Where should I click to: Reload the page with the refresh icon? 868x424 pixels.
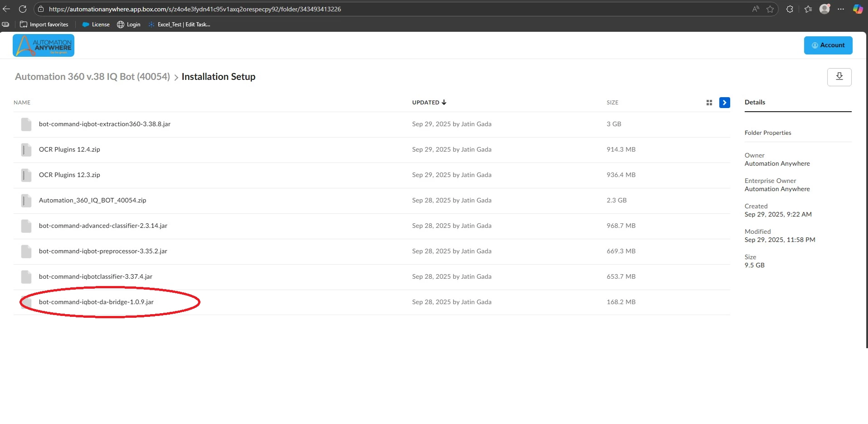click(23, 9)
